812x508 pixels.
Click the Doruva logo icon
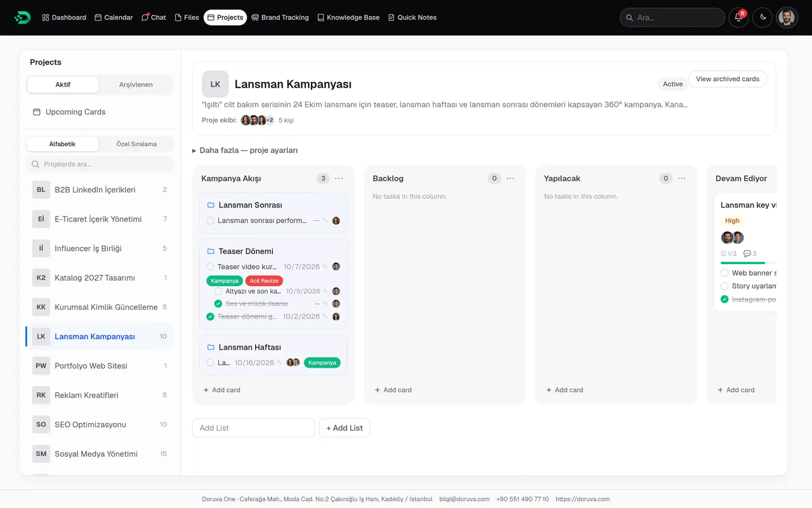(x=22, y=18)
